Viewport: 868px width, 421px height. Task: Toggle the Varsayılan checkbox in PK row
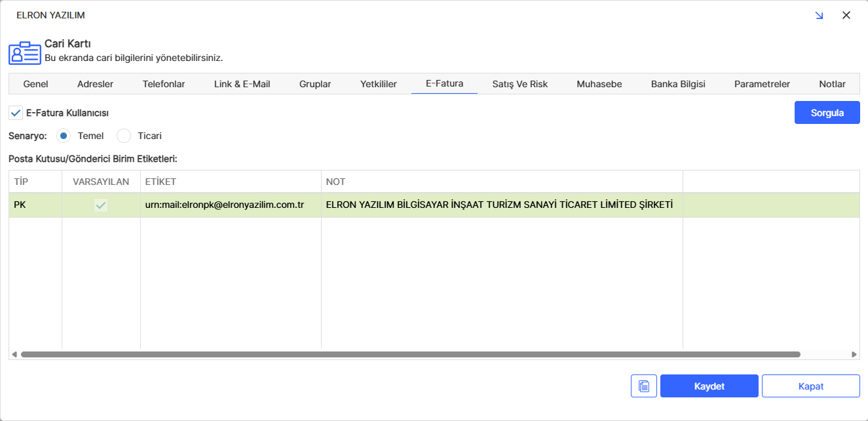(101, 205)
